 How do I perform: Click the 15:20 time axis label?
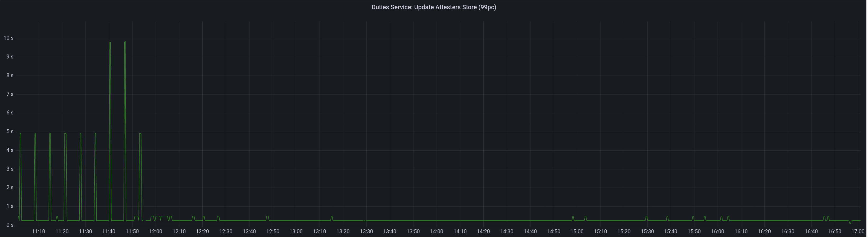(624, 232)
